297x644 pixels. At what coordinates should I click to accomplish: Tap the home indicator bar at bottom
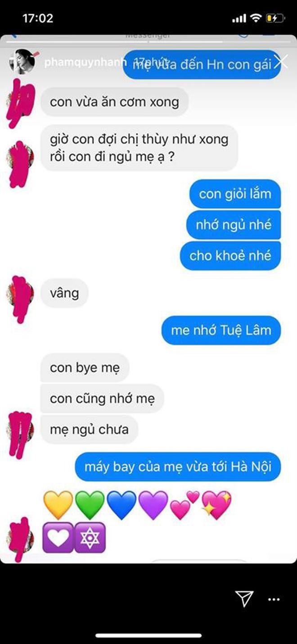point(148,635)
